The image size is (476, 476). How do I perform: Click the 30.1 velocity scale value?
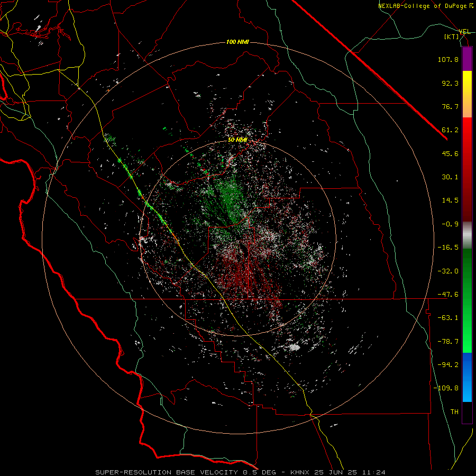click(x=450, y=177)
